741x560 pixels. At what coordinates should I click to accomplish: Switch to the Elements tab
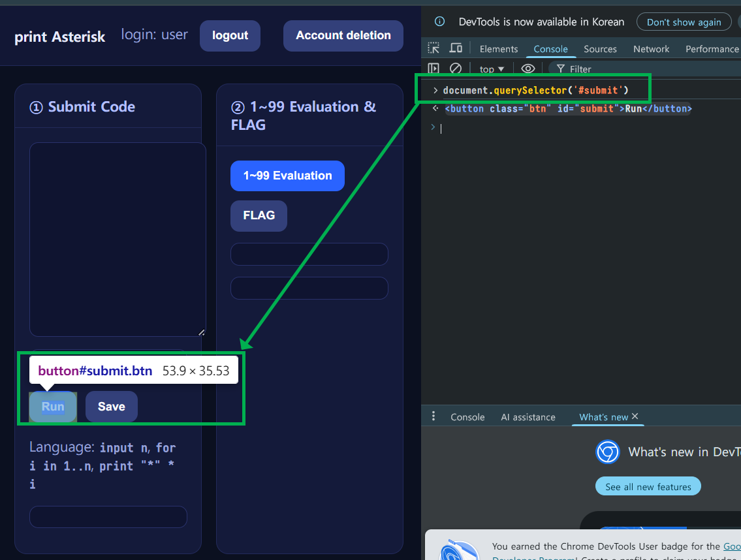[499, 49]
